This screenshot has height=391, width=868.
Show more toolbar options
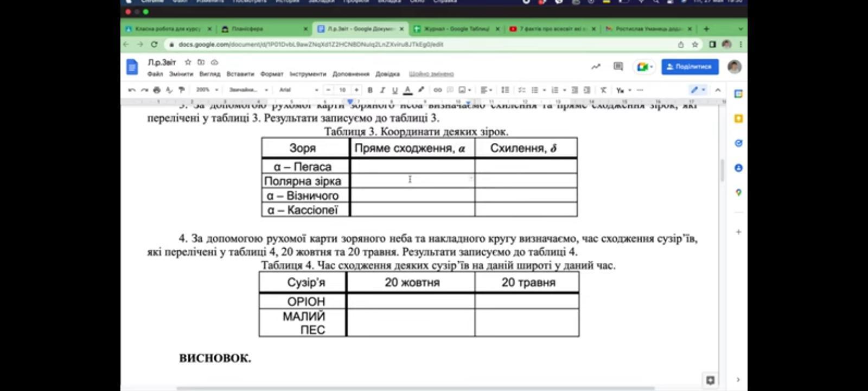point(640,90)
